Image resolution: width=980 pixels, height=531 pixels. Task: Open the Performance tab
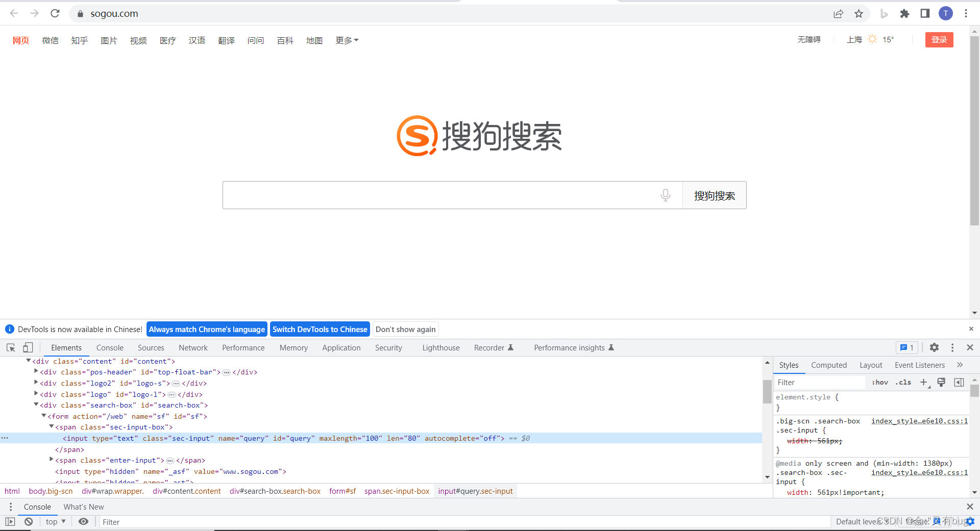click(243, 347)
